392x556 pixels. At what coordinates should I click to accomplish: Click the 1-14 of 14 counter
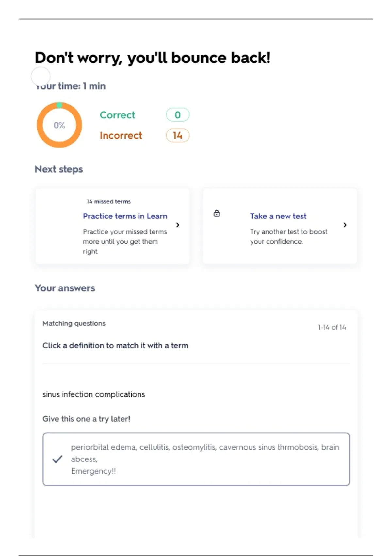pos(332,327)
